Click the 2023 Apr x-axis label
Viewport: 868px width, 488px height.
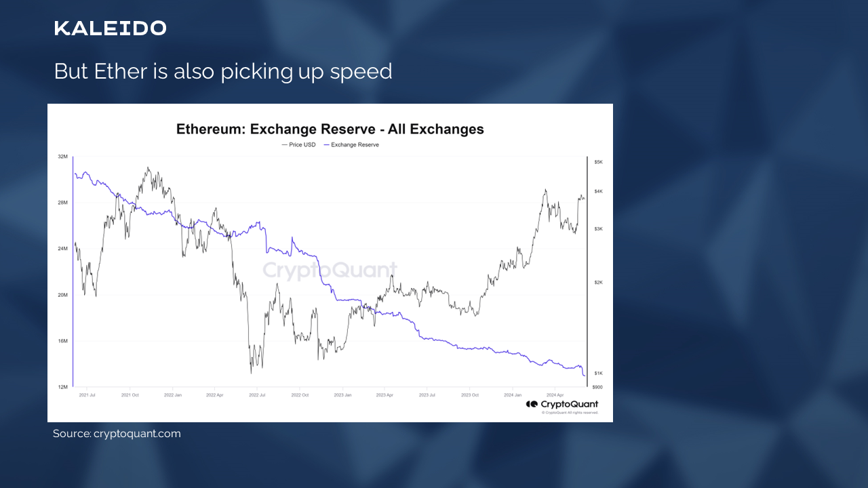(384, 394)
